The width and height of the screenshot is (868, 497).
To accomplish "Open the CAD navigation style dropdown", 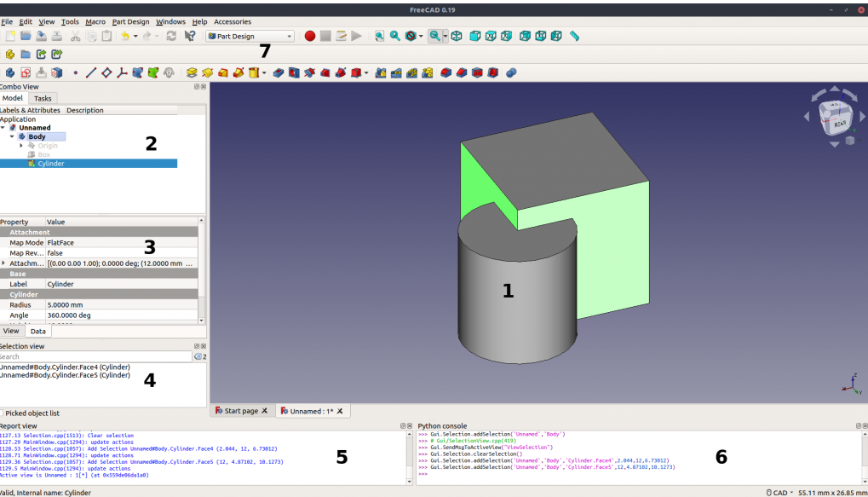I will point(779,493).
